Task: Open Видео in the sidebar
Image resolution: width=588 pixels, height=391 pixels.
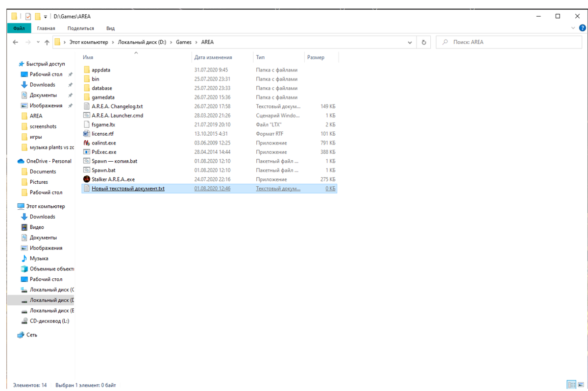Action: tap(37, 227)
